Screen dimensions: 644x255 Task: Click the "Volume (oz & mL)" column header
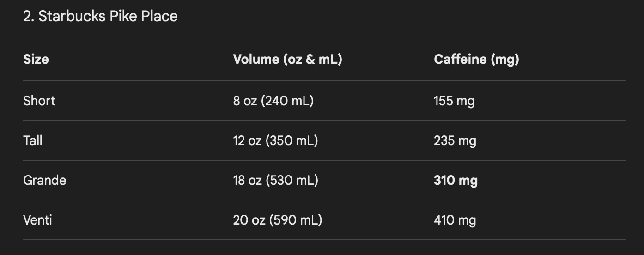click(287, 59)
